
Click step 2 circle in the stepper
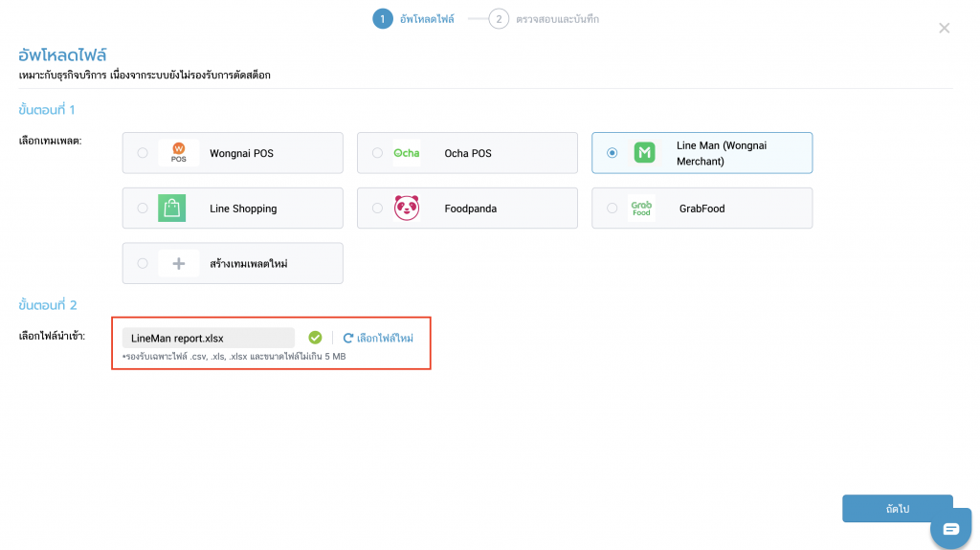pyautogui.click(x=499, y=19)
